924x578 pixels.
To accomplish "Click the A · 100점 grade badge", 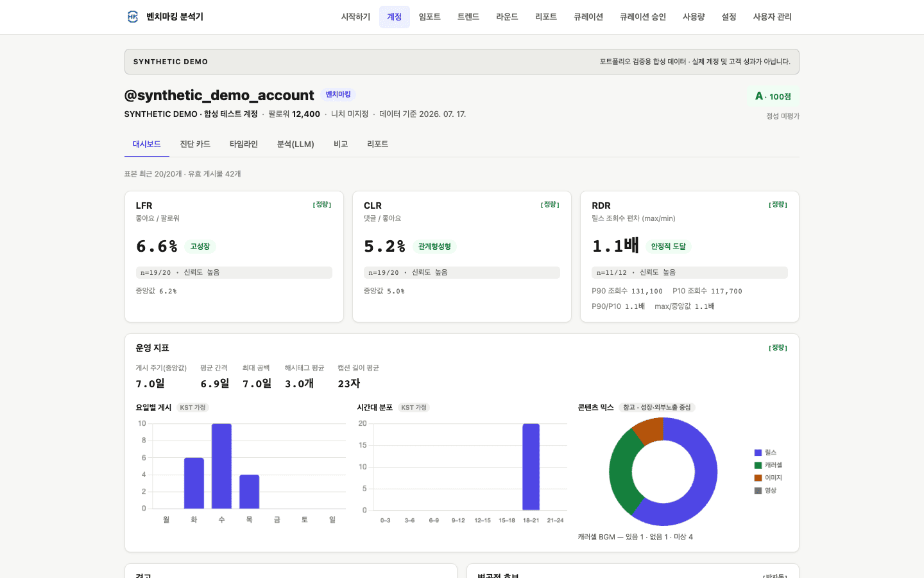I will pyautogui.click(x=773, y=96).
